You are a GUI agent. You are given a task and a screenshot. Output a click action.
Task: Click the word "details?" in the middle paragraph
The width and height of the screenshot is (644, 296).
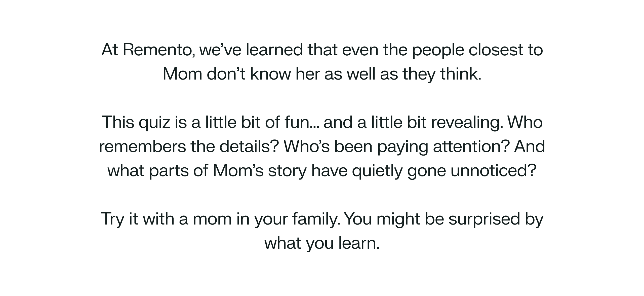point(249,146)
